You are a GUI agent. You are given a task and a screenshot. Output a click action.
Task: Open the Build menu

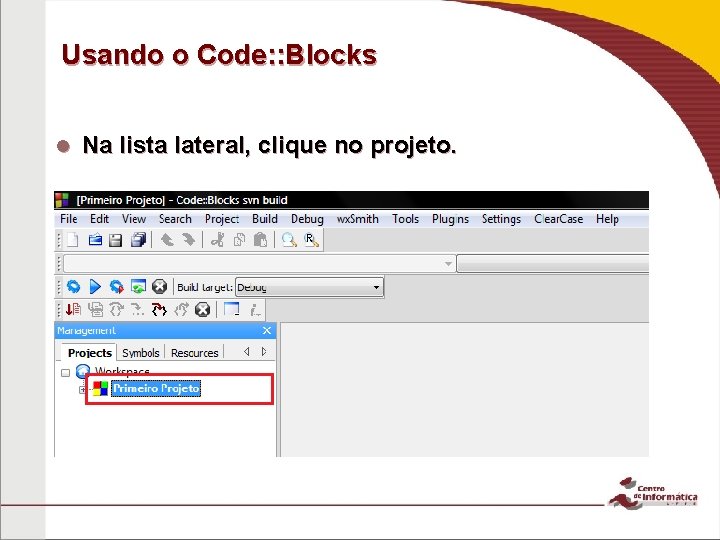(264, 219)
